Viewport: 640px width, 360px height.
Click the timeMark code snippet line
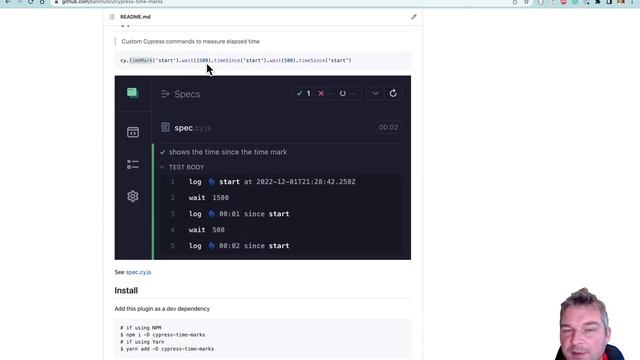[236, 60]
